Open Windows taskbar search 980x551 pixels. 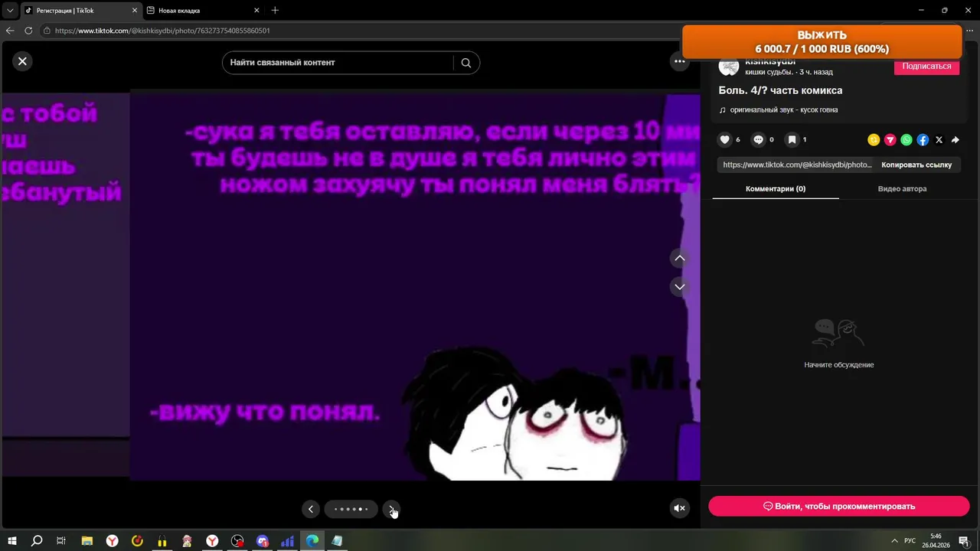[x=37, y=541]
